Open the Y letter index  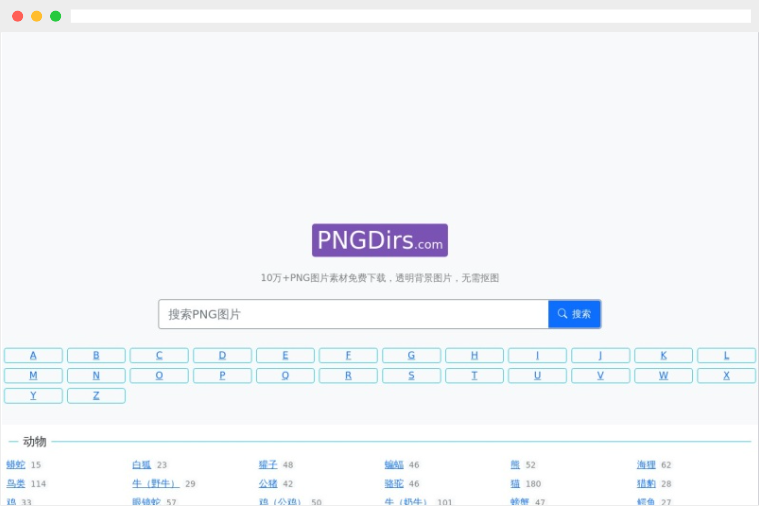[33, 396]
